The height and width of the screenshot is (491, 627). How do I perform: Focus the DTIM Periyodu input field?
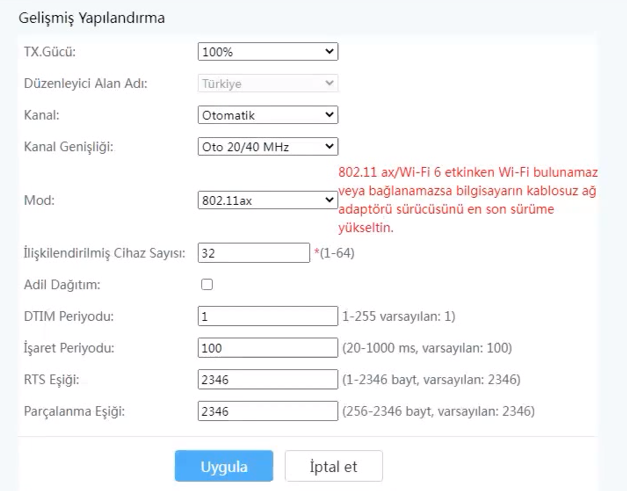(268, 317)
